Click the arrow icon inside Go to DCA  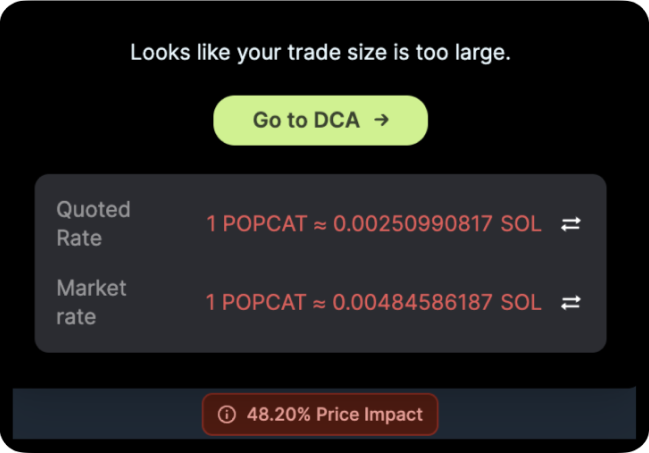pyautogui.click(x=380, y=120)
